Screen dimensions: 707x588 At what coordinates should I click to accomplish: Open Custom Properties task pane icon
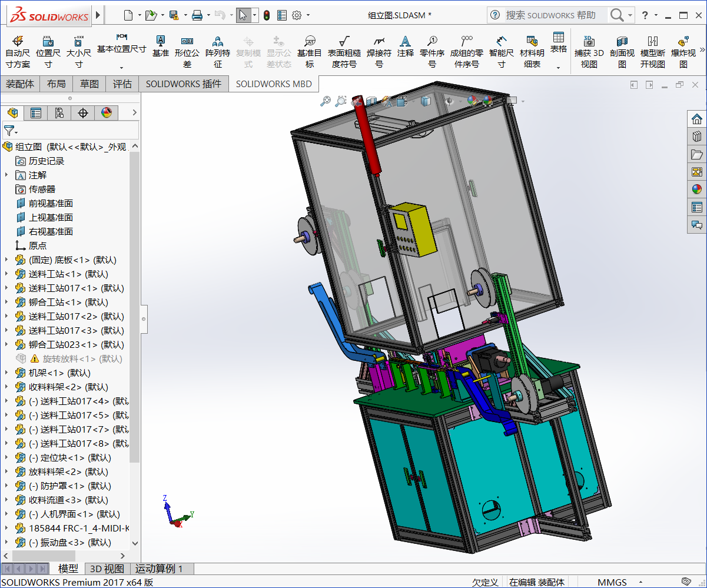click(x=697, y=207)
